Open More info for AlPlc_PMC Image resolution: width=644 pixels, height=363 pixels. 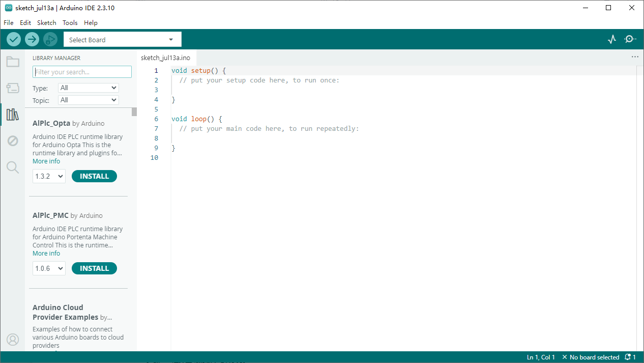(x=46, y=254)
